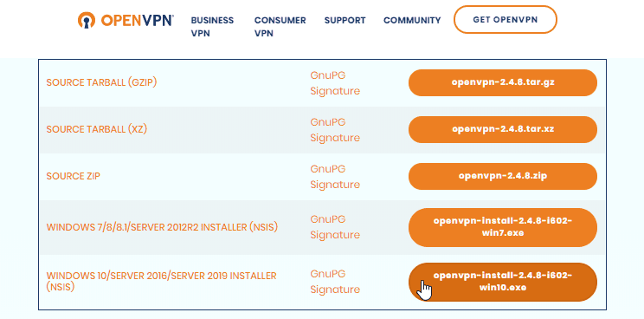Click the Get OpenVPN button
The image size is (644, 319).
(x=506, y=20)
